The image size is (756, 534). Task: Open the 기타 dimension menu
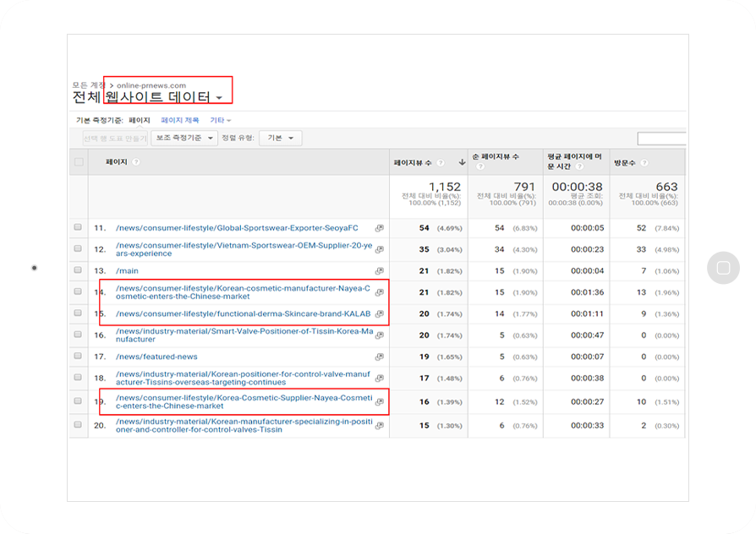pos(221,120)
